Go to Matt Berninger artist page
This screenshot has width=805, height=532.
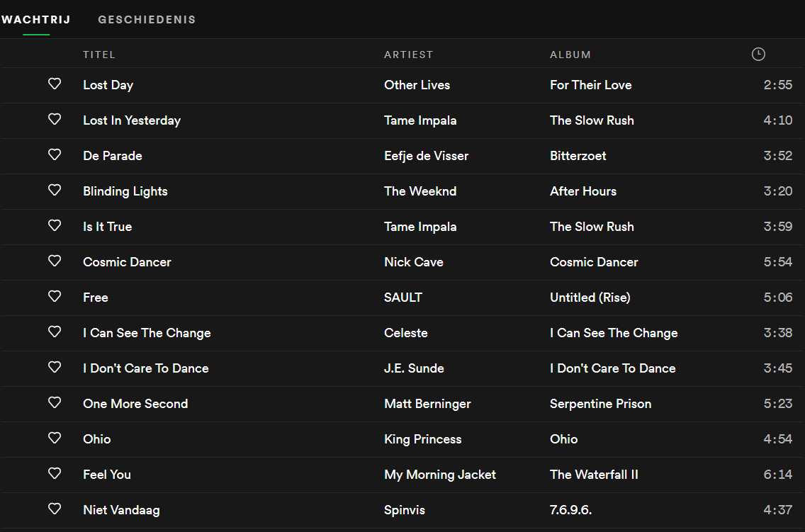click(x=427, y=404)
